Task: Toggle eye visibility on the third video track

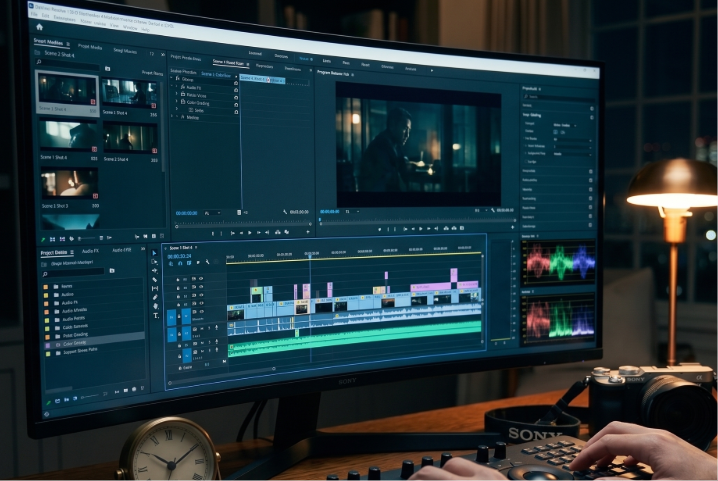Action: (x=201, y=295)
